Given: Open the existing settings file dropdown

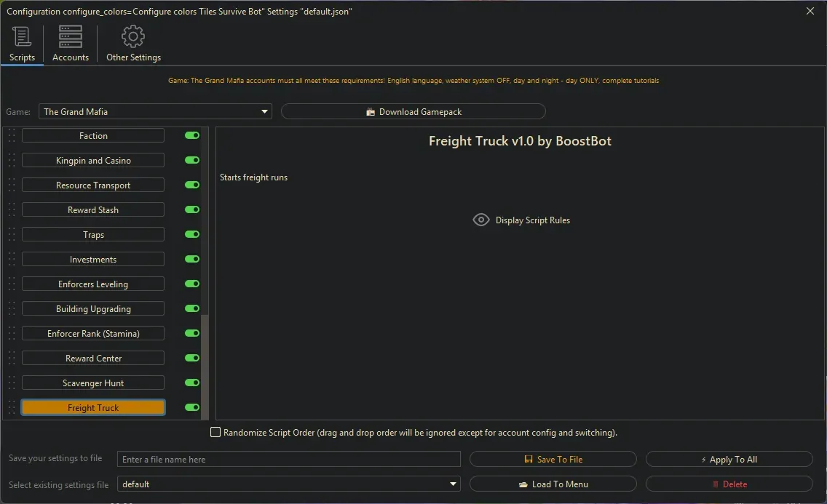Looking at the screenshot, I should coord(288,484).
